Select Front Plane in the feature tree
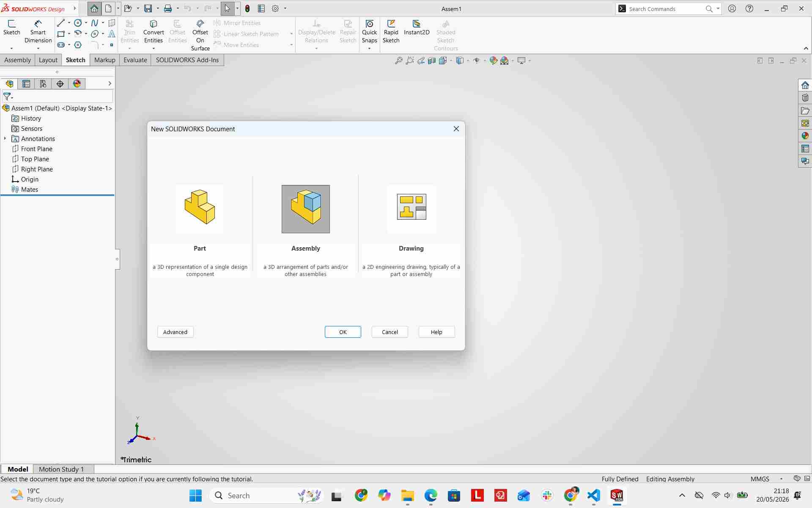The width and height of the screenshot is (812, 508). pos(37,149)
